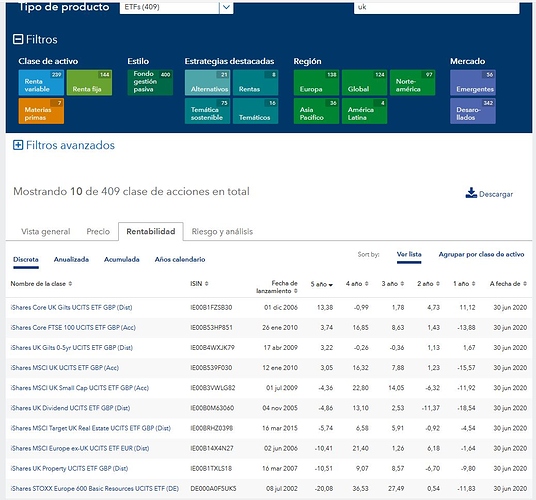The image size is (536, 500).
Task: Click launch date 01 dic 2006
Action: [281, 308]
